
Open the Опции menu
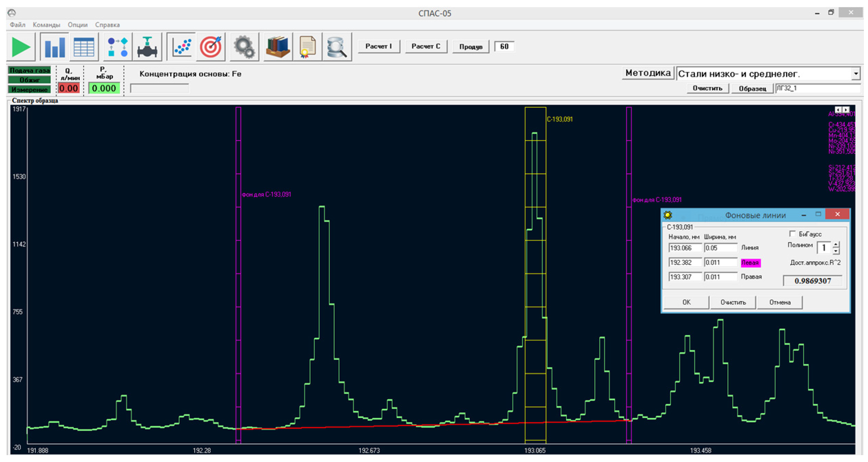coord(78,25)
